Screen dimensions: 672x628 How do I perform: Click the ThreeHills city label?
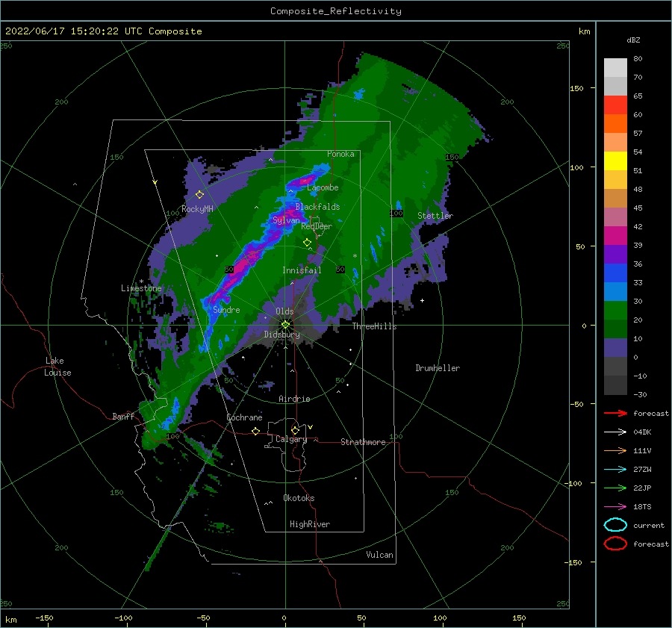click(x=374, y=326)
